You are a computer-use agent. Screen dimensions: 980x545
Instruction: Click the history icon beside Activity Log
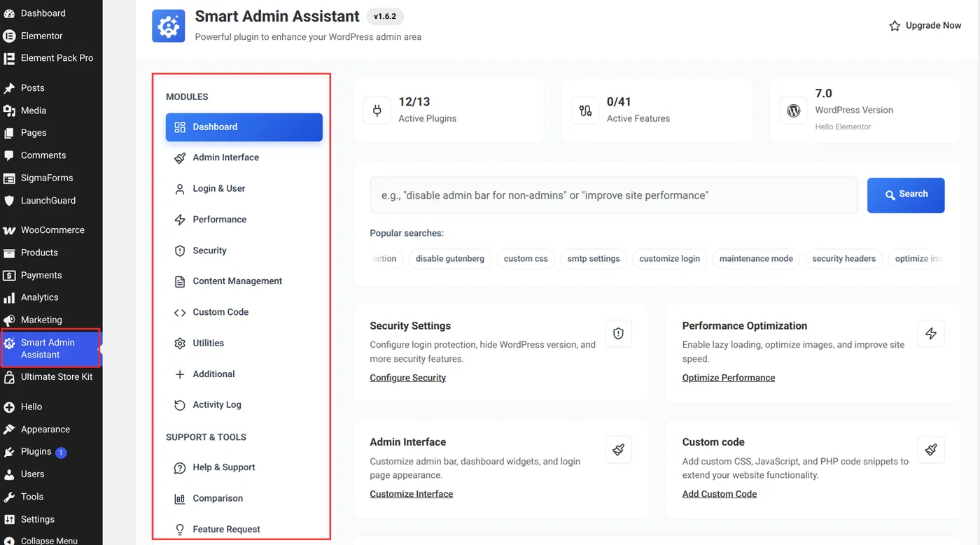pos(180,405)
